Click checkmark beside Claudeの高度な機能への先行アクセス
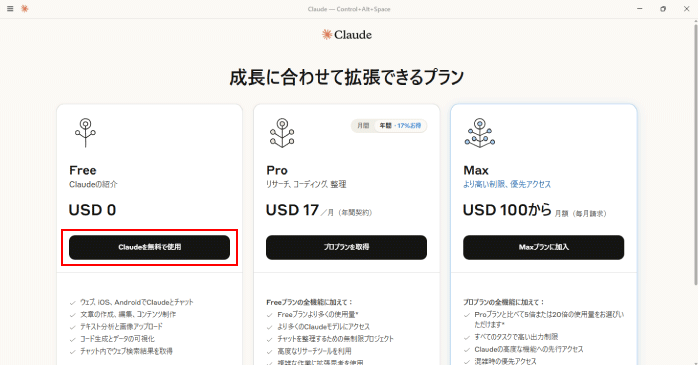Image resolution: width=698 pixels, height=365 pixels. point(467,350)
